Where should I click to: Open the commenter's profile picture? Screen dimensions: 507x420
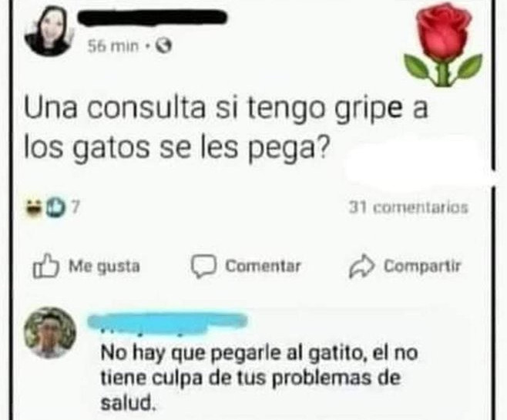pyautogui.click(x=50, y=334)
